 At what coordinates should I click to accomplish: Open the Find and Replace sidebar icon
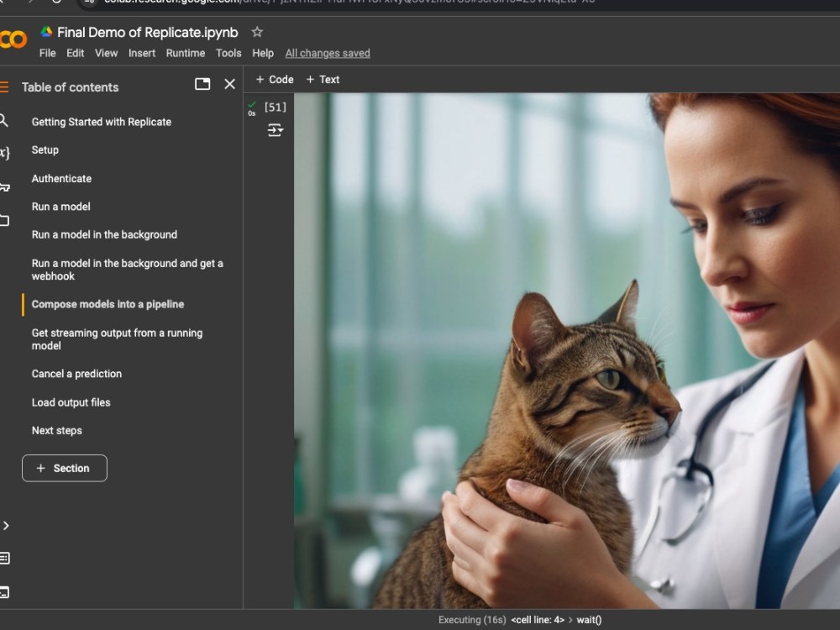click(4, 122)
